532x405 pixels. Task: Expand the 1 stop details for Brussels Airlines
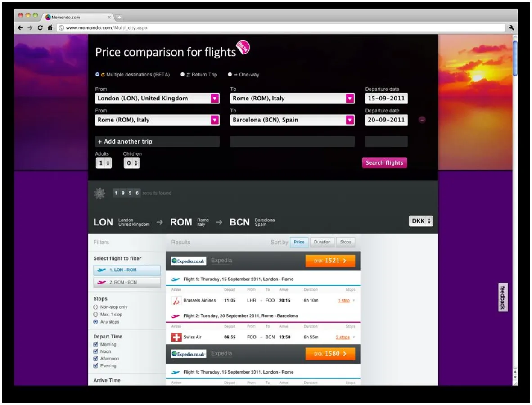pos(344,300)
